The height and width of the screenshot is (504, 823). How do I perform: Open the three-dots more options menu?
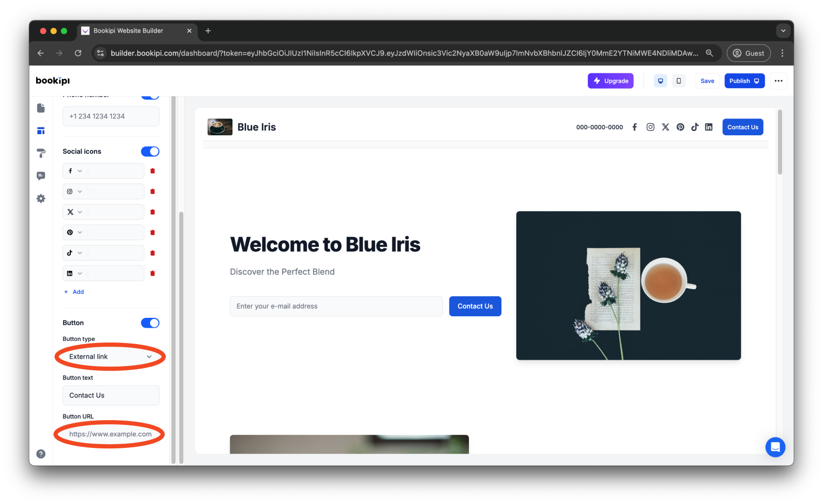[x=778, y=81]
